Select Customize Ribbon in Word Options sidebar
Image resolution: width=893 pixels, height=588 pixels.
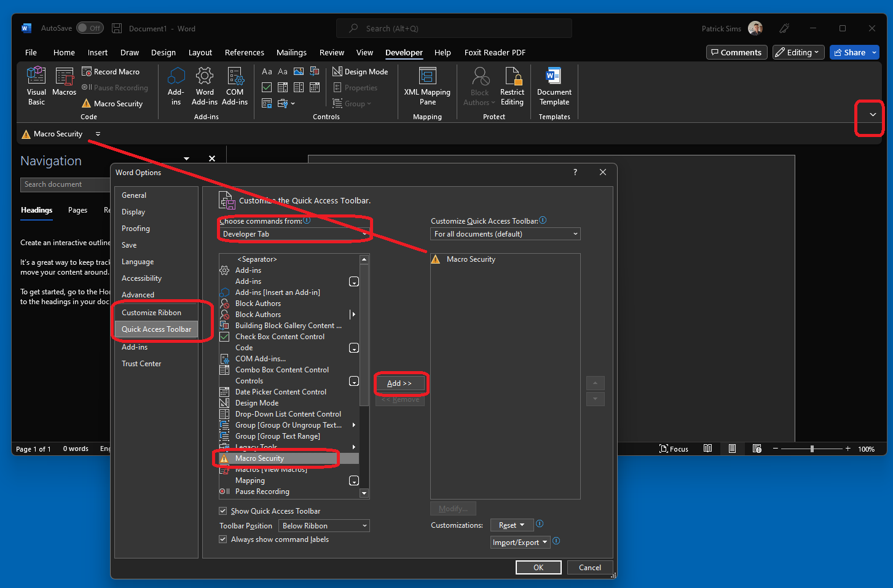pyautogui.click(x=156, y=313)
